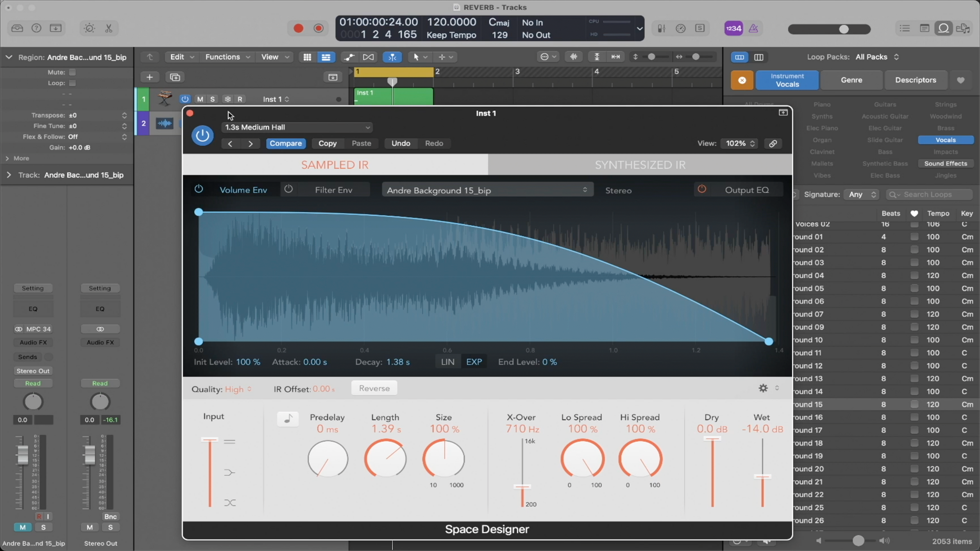Enable the Output EQ power toggle
This screenshot has width=980, height=551.
(x=702, y=189)
